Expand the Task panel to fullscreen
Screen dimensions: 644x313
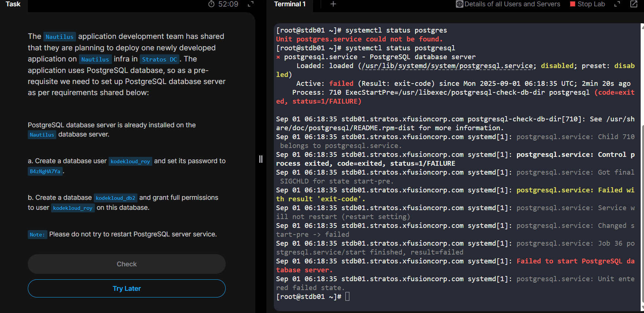click(251, 4)
